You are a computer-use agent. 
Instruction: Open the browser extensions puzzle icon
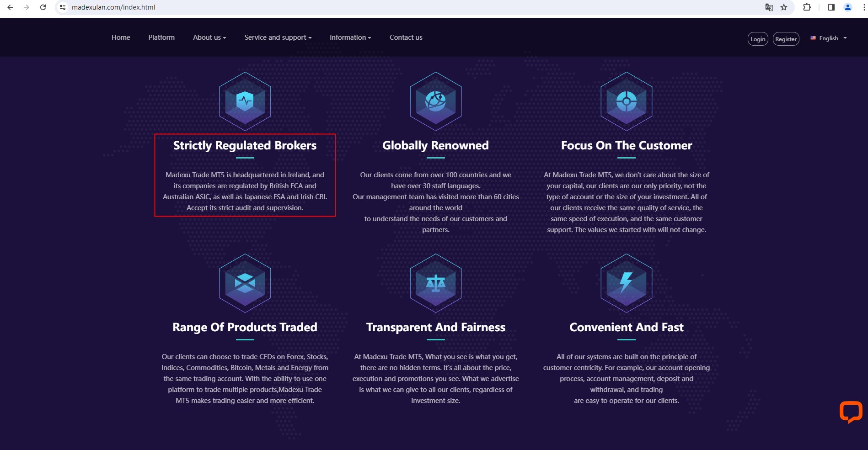coord(807,7)
